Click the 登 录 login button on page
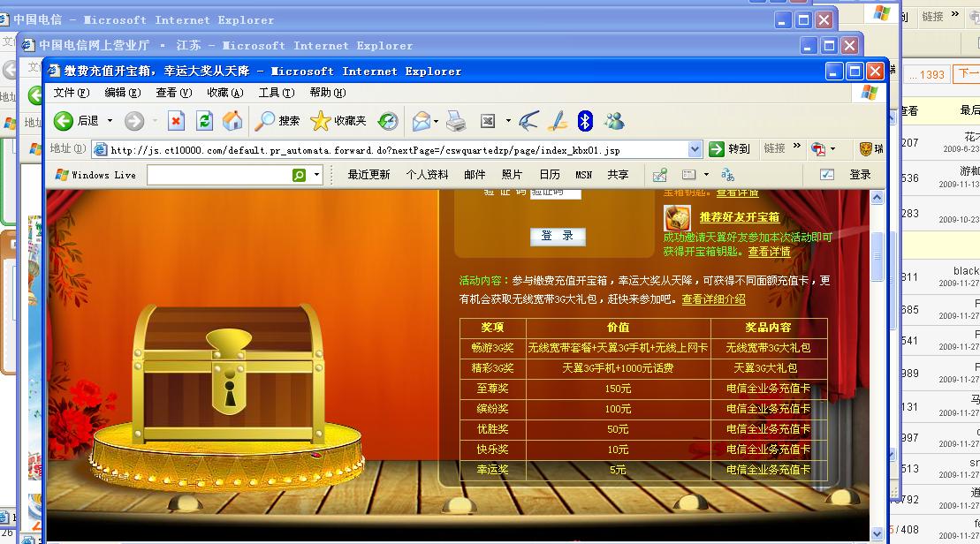The width and height of the screenshot is (980, 544). coord(558,236)
